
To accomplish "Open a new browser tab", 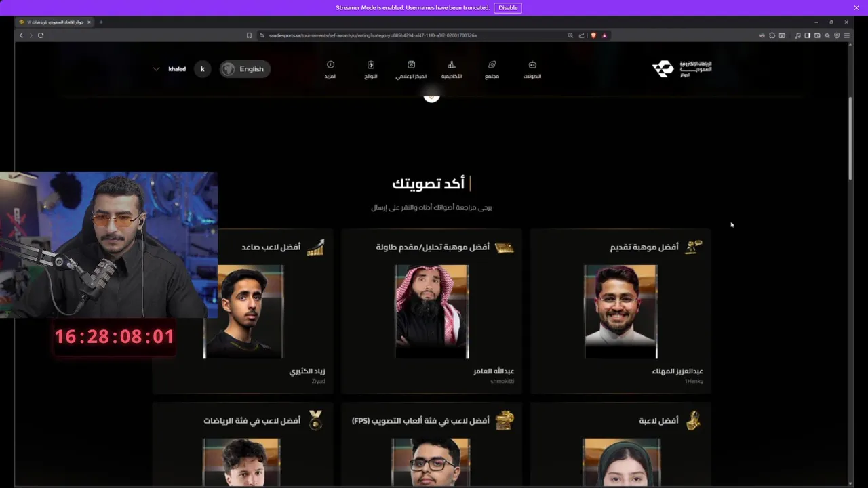I will [101, 22].
